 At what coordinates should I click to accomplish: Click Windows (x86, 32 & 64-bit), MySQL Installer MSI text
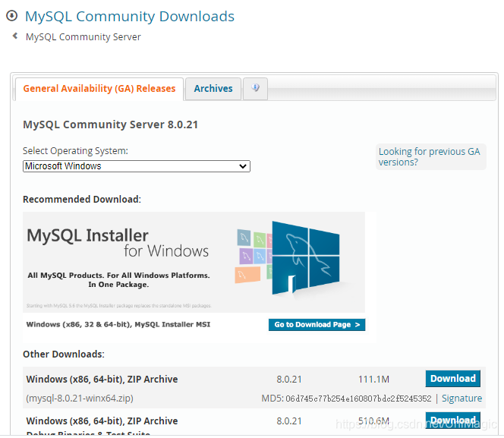click(118, 325)
